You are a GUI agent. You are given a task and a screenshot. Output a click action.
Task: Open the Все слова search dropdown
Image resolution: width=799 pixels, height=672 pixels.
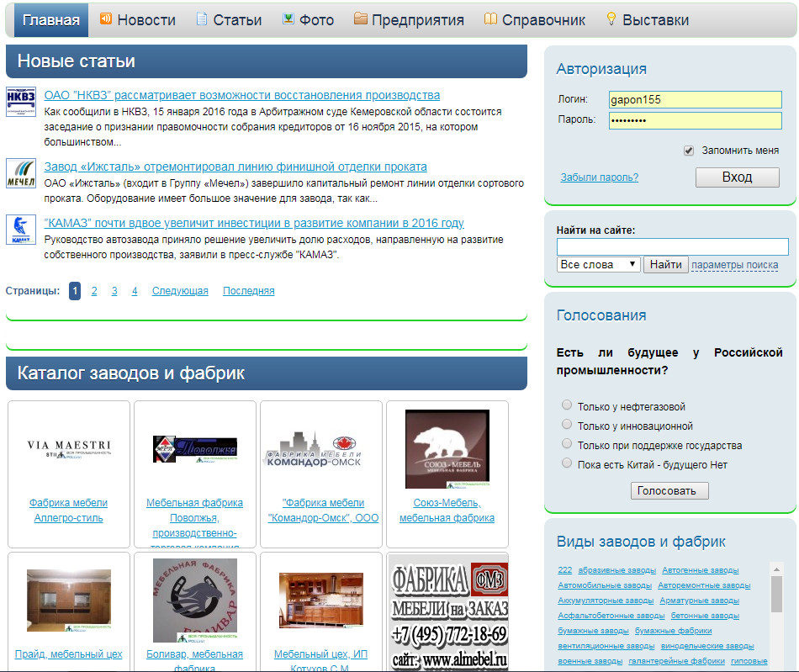coord(598,264)
